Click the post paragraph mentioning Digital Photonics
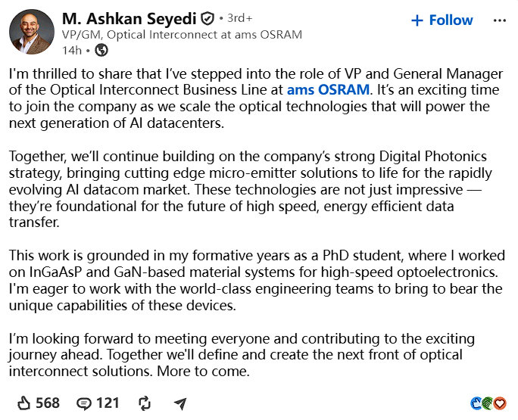The height and width of the screenshot is (420, 518). pyautogui.click(x=250, y=189)
